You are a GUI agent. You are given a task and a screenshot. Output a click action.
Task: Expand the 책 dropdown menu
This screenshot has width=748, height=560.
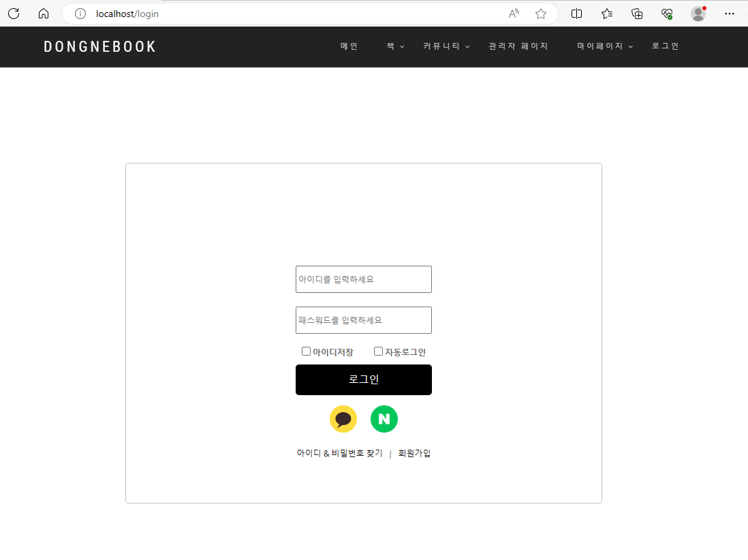[396, 46]
